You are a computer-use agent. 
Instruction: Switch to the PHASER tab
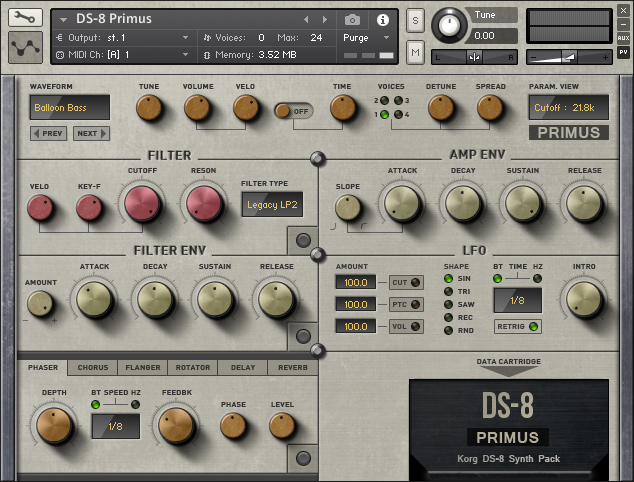pos(43,368)
